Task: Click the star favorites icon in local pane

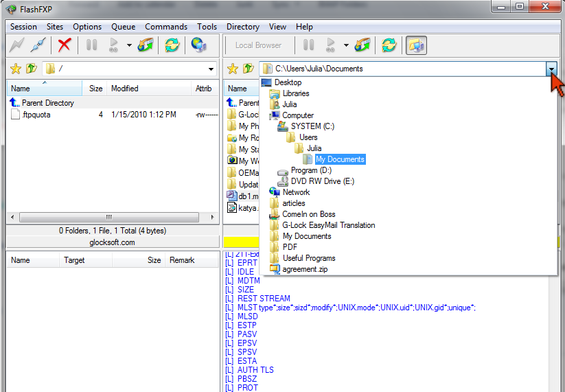Action: click(233, 69)
